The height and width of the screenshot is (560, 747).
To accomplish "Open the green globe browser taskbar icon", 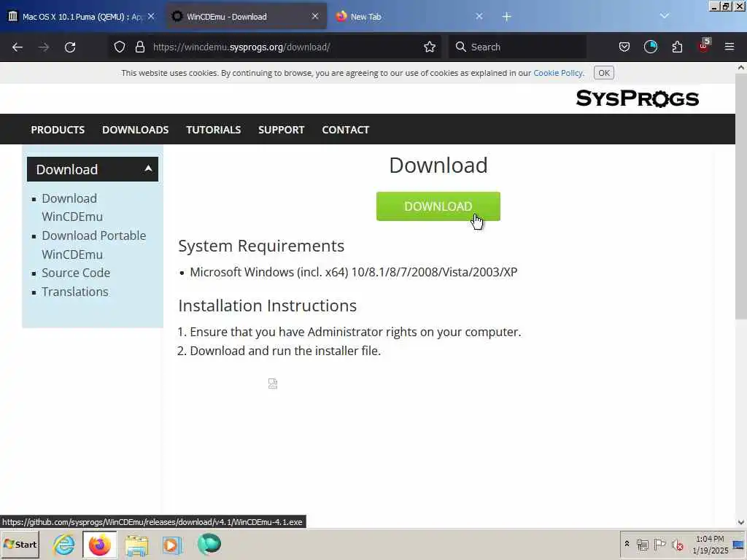I will point(209,544).
